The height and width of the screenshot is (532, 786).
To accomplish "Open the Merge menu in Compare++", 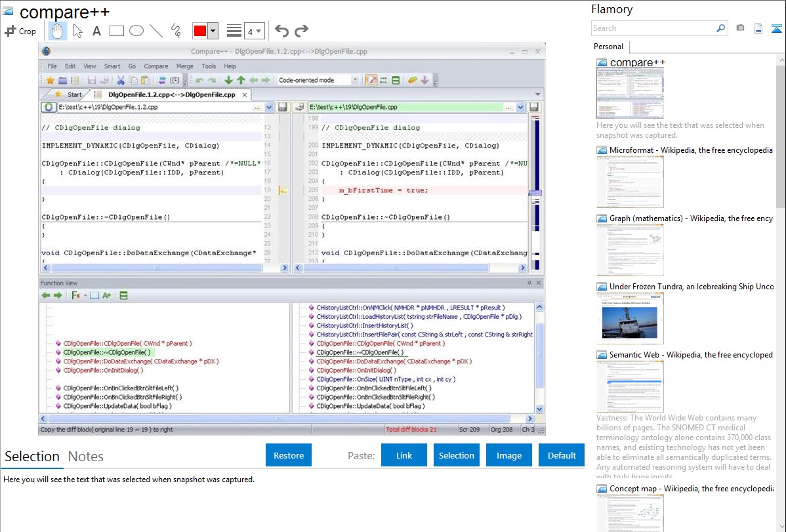I will 184,66.
